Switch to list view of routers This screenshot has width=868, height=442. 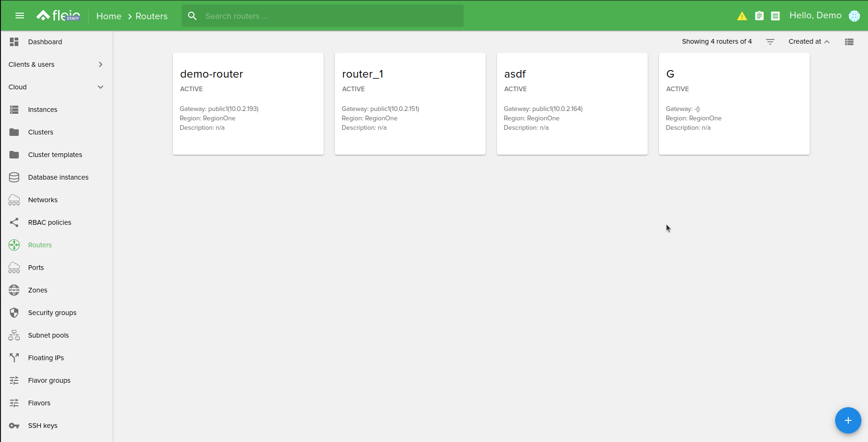point(849,41)
